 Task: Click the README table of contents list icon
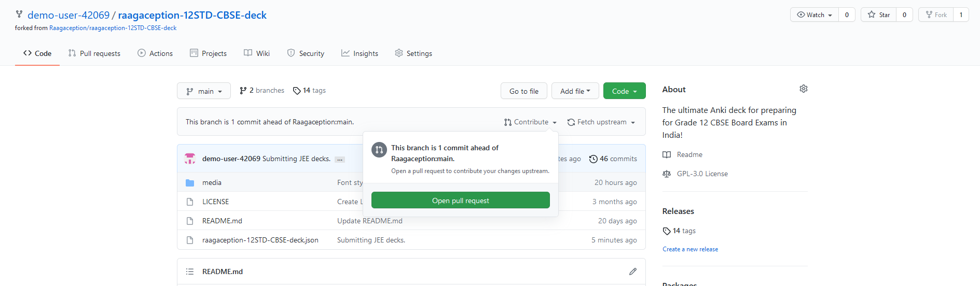(190, 271)
